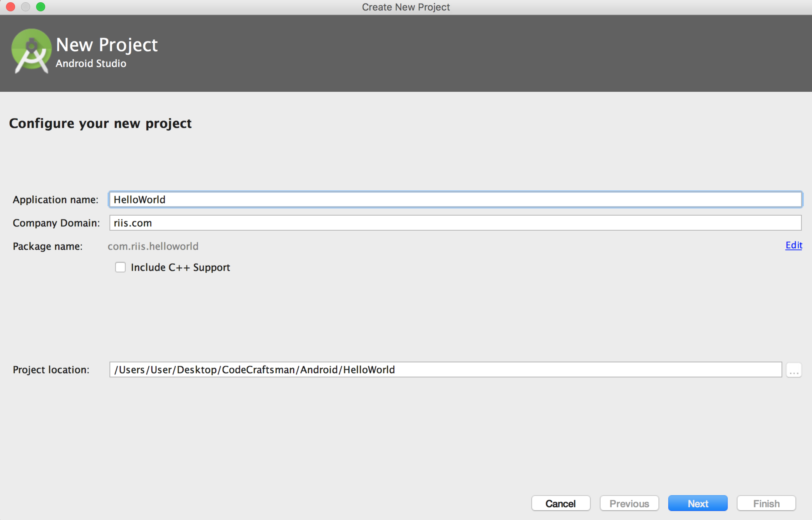The image size is (812, 520).
Task: Click the Configure your new project heading
Action: [100, 123]
